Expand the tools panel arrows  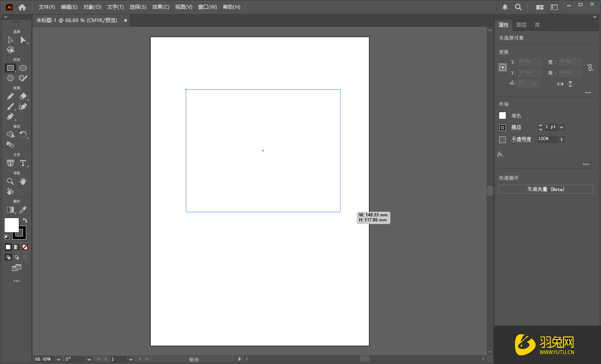tap(5, 17)
